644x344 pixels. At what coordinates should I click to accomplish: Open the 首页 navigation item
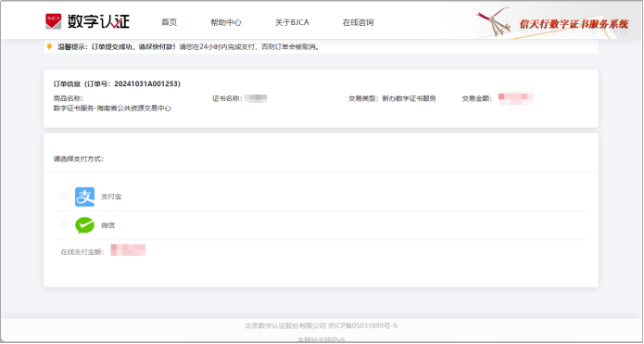pyautogui.click(x=170, y=22)
